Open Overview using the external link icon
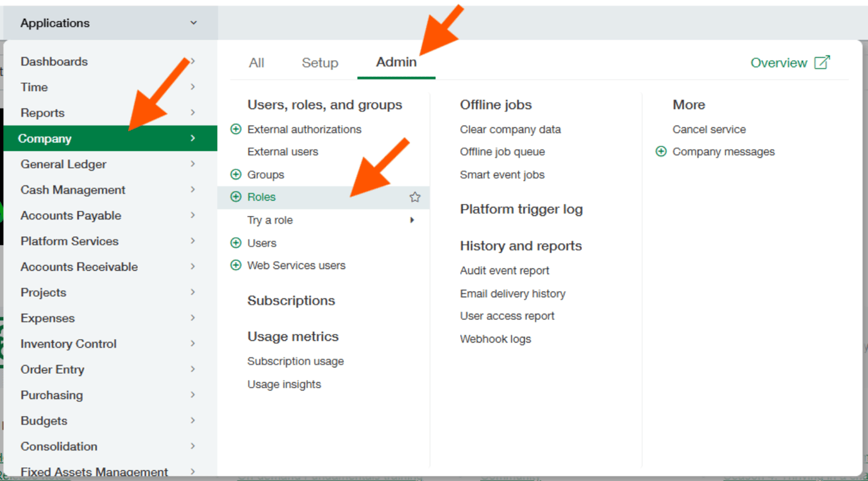868x481 pixels. 821,62
